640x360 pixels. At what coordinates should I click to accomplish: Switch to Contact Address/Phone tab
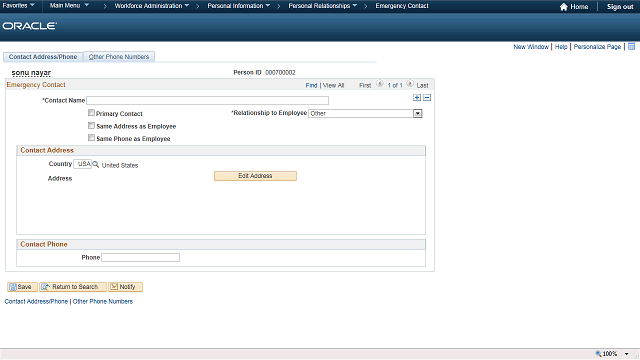point(43,57)
